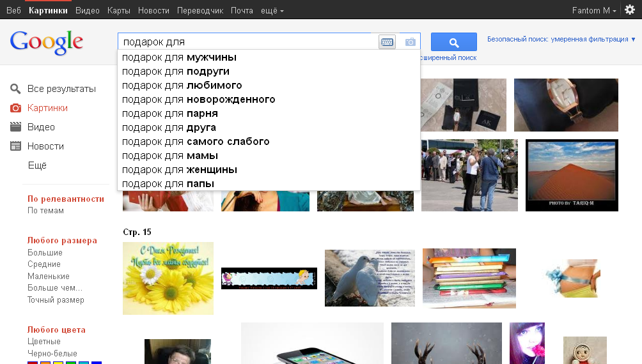Open the Fantom M account dropdown
The image size is (642, 364).
pyautogui.click(x=594, y=11)
